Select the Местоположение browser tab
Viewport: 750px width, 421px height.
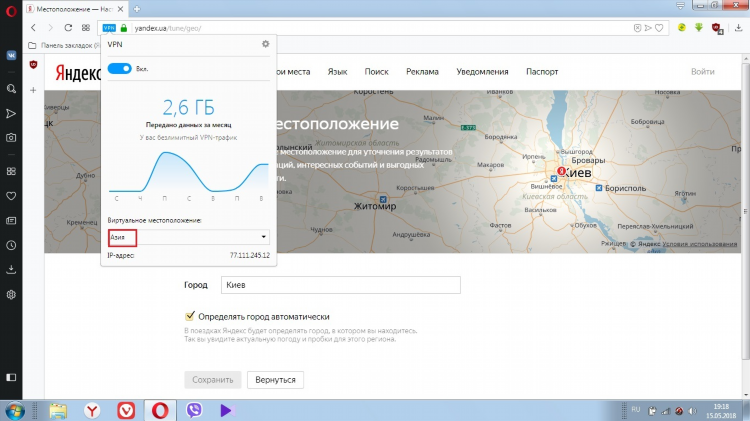[x=75, y=9]
